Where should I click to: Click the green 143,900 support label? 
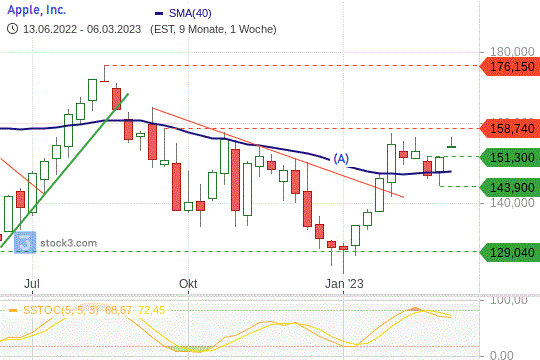point(510,187)
